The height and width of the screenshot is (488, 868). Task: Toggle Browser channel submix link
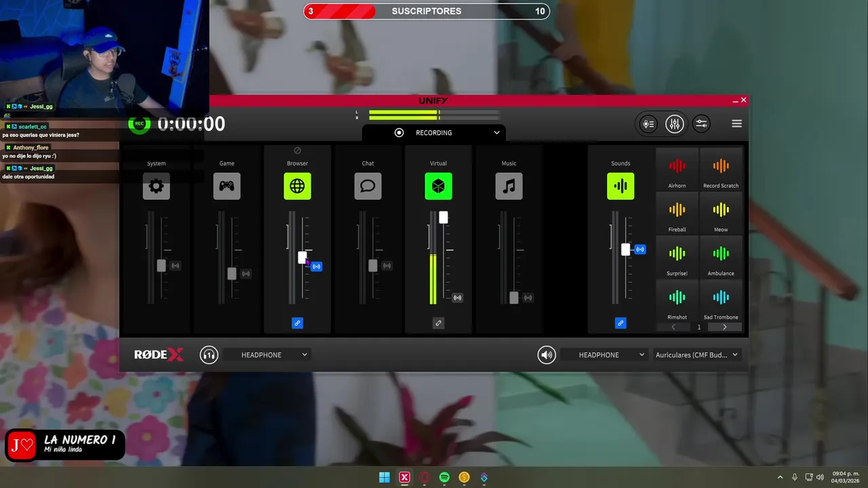297,323
